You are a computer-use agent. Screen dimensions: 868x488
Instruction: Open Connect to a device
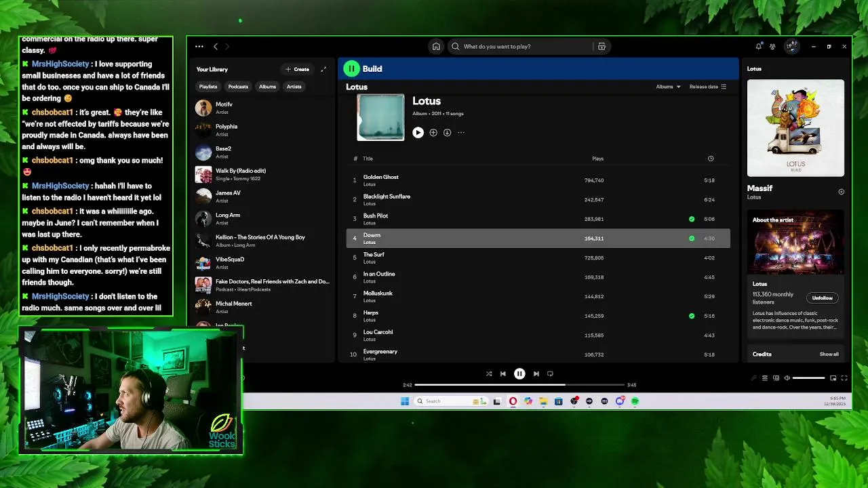click(776, 378)
